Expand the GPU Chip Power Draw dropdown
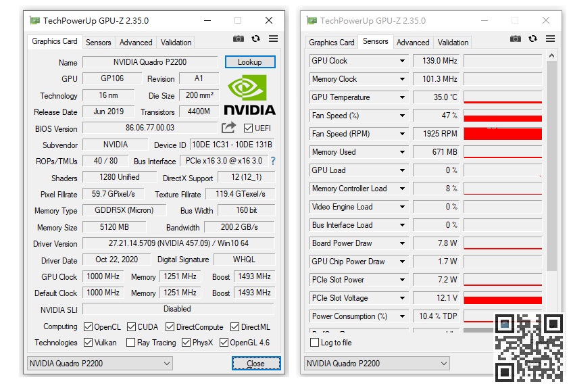Image resolution: width=573 pixels, height=392 pixels. click(402, 262)
